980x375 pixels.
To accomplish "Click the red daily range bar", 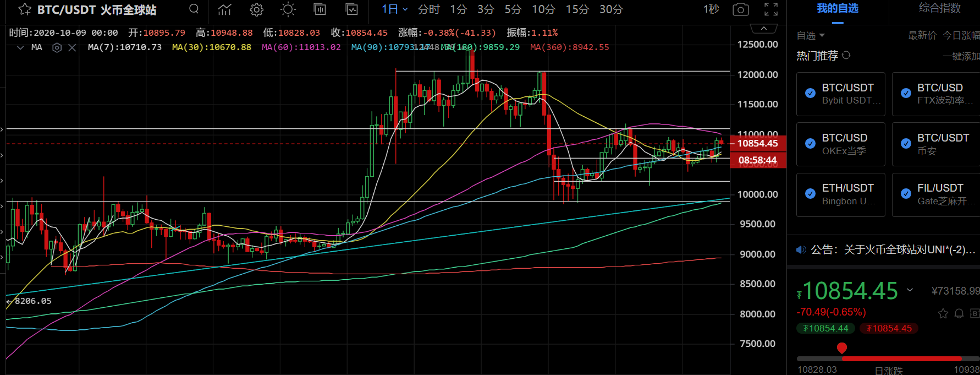I will click(x=901, y=358).
